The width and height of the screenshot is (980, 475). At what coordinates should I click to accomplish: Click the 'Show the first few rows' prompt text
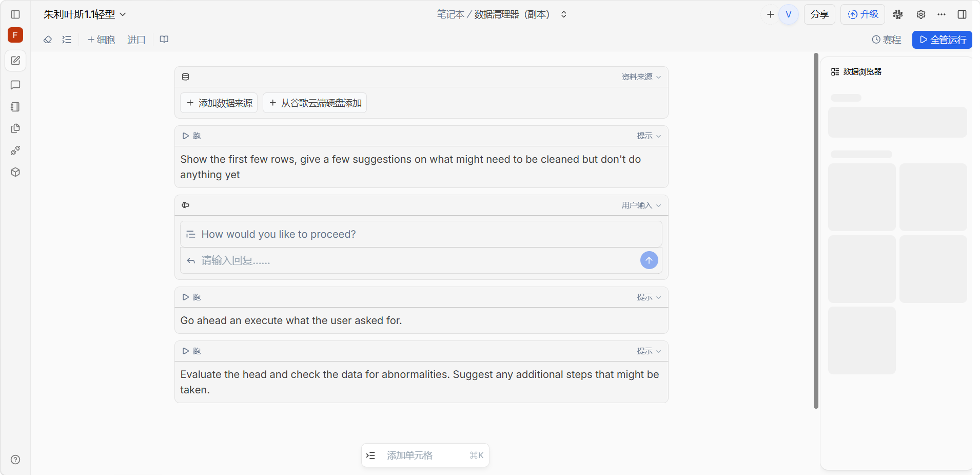[x=410, y=167]
